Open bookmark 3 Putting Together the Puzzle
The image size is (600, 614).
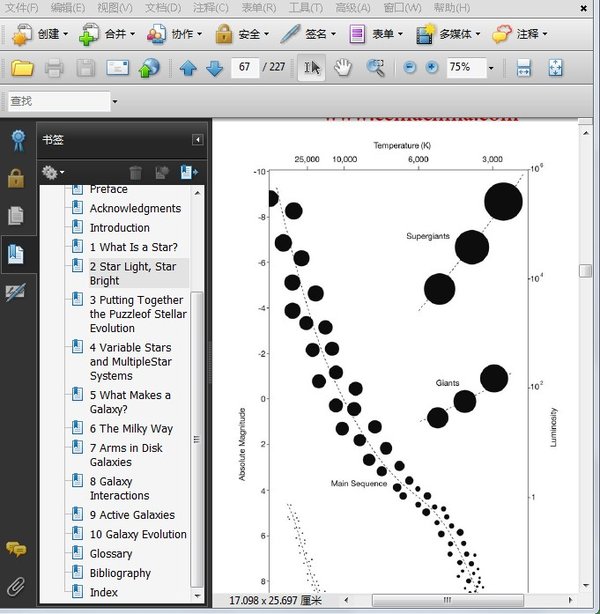coord(138,314)
